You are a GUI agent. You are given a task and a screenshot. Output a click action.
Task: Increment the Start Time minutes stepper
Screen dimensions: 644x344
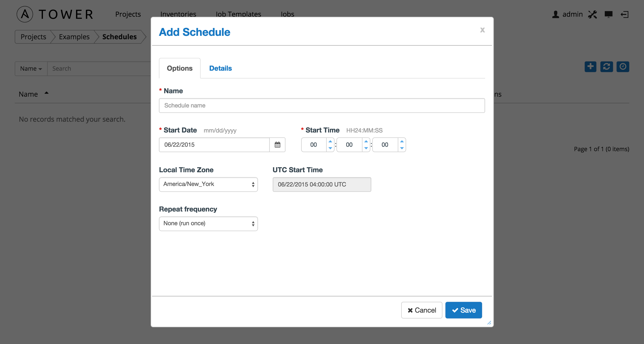point(365,142)
